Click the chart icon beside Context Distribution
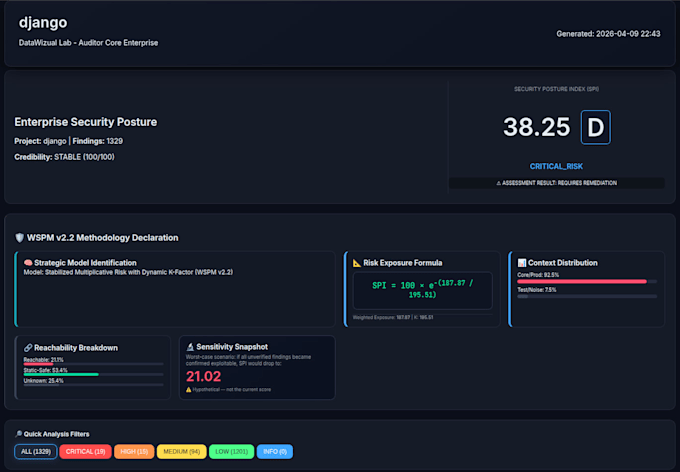Screen dimensions: 680x472 pyautogui.click(x=522, y=263)
